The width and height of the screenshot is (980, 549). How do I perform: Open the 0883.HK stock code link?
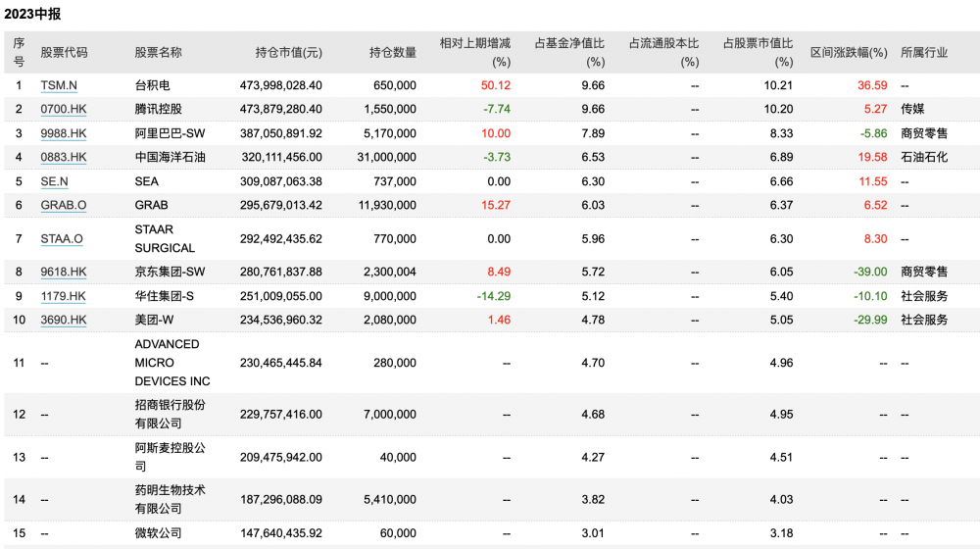(64, 157)
